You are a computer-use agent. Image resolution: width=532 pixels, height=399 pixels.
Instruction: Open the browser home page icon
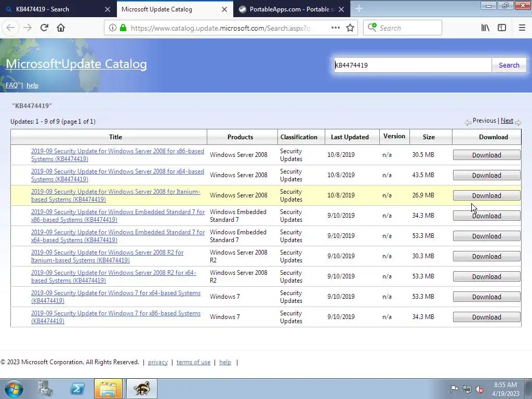(61, 28)
